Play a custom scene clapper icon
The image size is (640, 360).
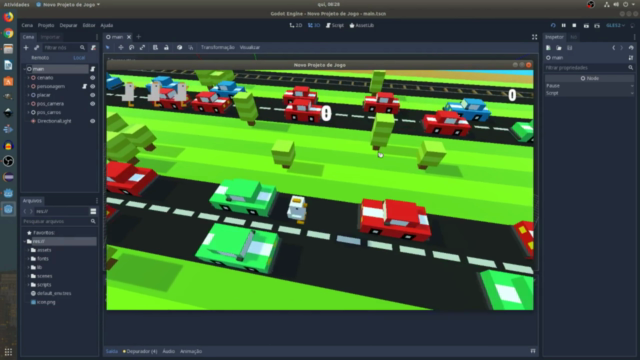point(597,25)
